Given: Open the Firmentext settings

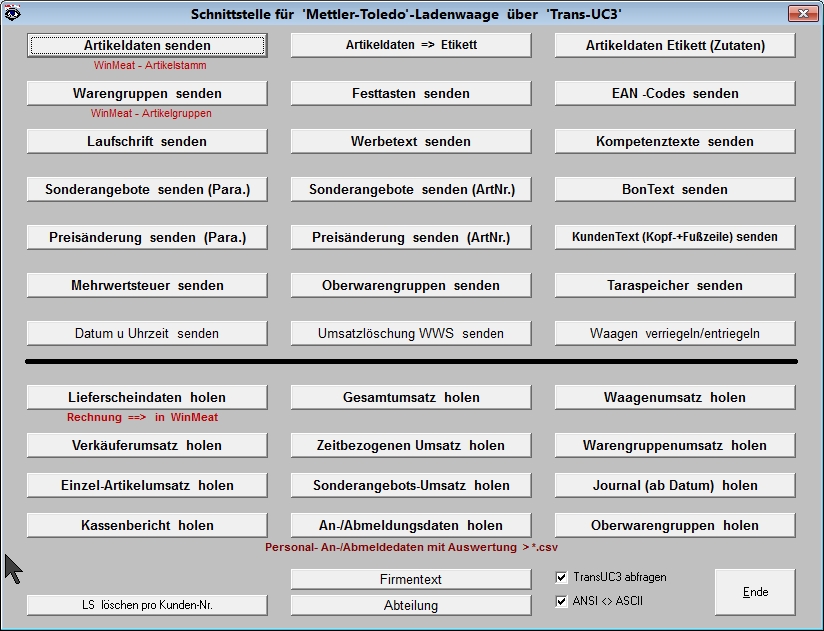Looking at the screenshot, I should click(410, 579).
